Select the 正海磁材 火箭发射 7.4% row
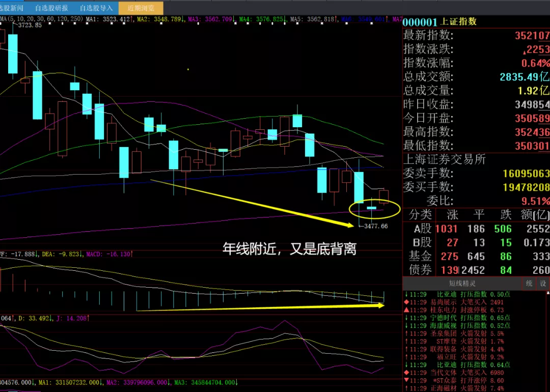 pyautogui.click(x=455, y=388)
